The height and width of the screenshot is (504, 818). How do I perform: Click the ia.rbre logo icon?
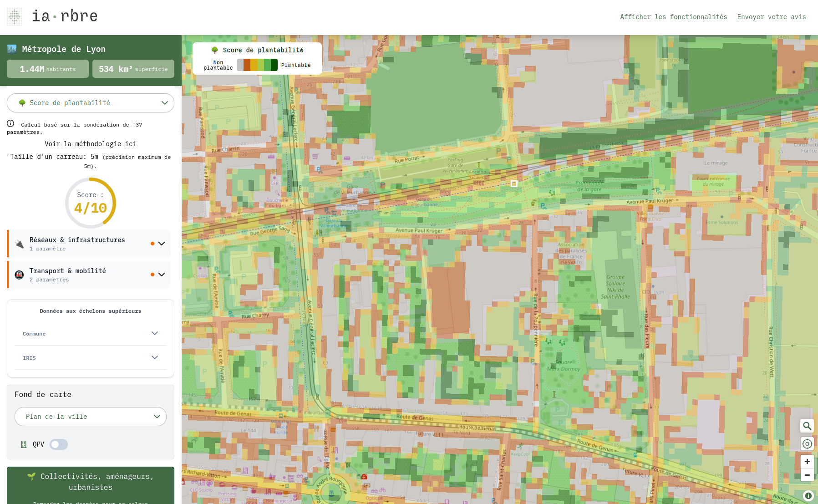pyautogui.click(x=15, y=16)
